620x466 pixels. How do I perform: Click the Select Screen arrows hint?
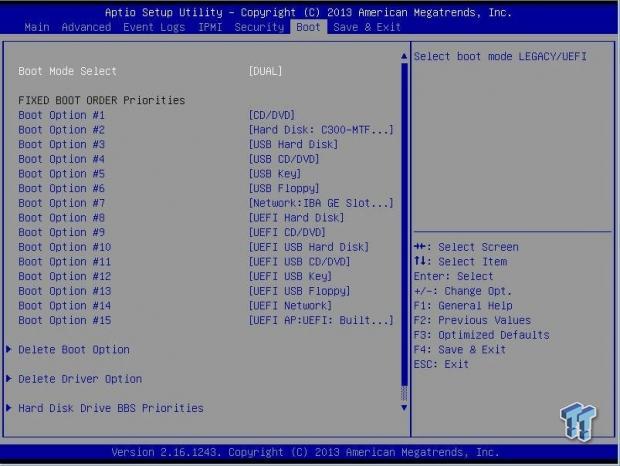[466, 247]
